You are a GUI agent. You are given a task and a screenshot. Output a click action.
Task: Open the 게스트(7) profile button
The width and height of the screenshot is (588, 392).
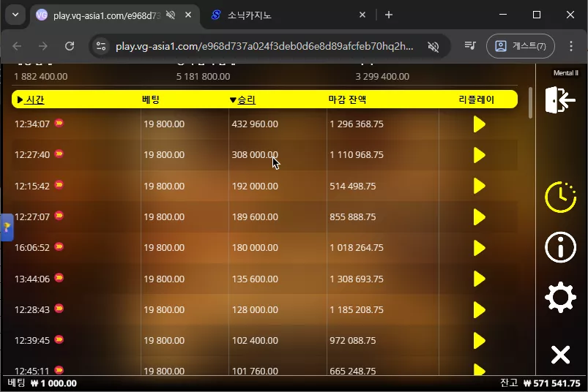[x=521, y=46]
